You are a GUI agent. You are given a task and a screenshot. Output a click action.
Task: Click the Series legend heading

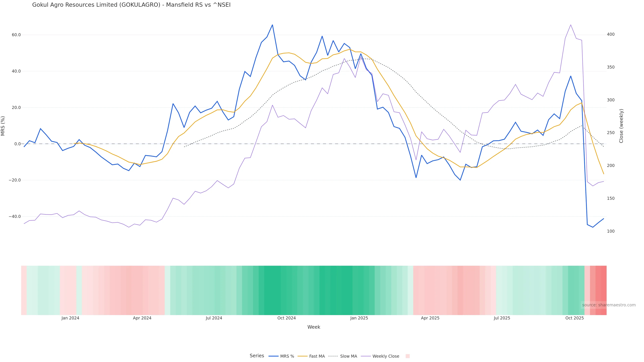(257, 356)
